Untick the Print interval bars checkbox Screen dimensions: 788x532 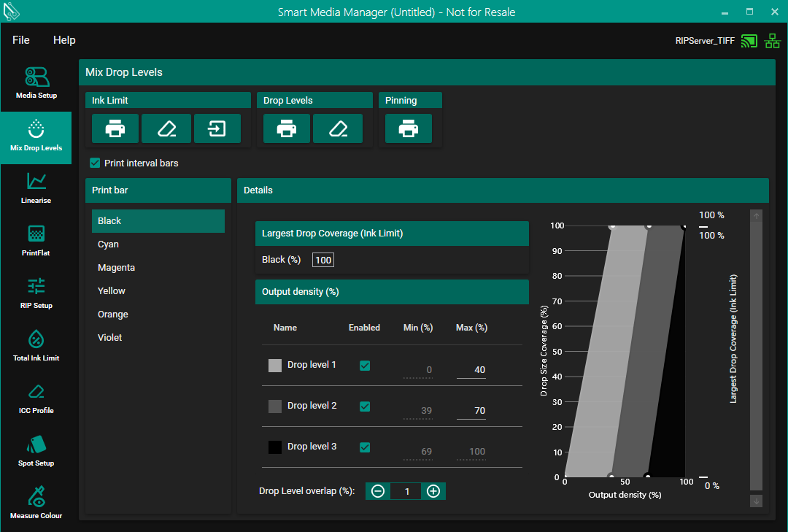pyautogui.click(x=95, y=163)
